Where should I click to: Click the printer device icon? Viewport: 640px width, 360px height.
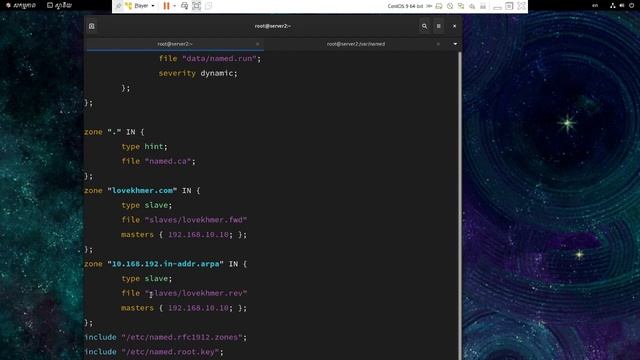pos(483,6)
